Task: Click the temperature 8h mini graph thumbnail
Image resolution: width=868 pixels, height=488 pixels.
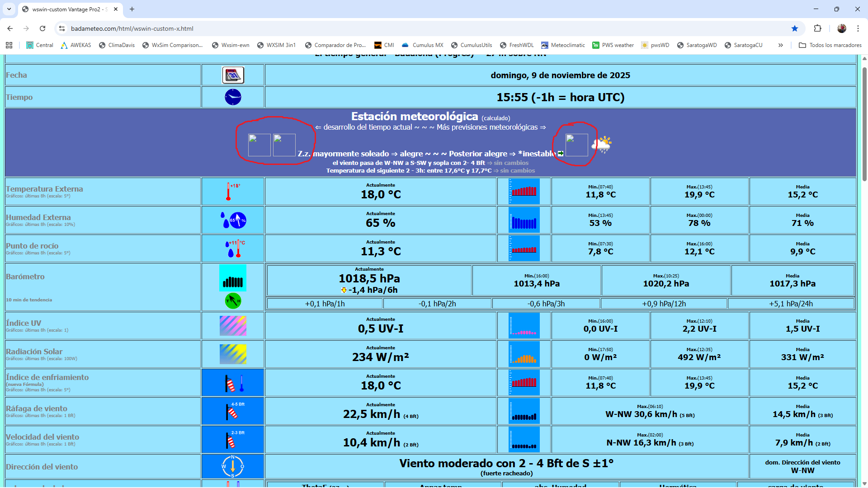Action: tap(524, 191)
